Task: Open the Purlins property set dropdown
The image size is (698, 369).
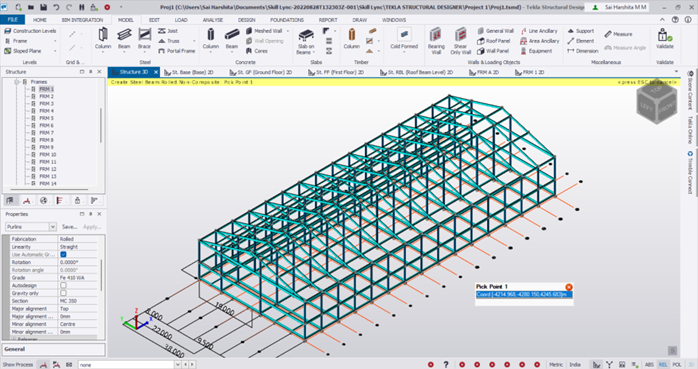Action: (x=53, y=227)
